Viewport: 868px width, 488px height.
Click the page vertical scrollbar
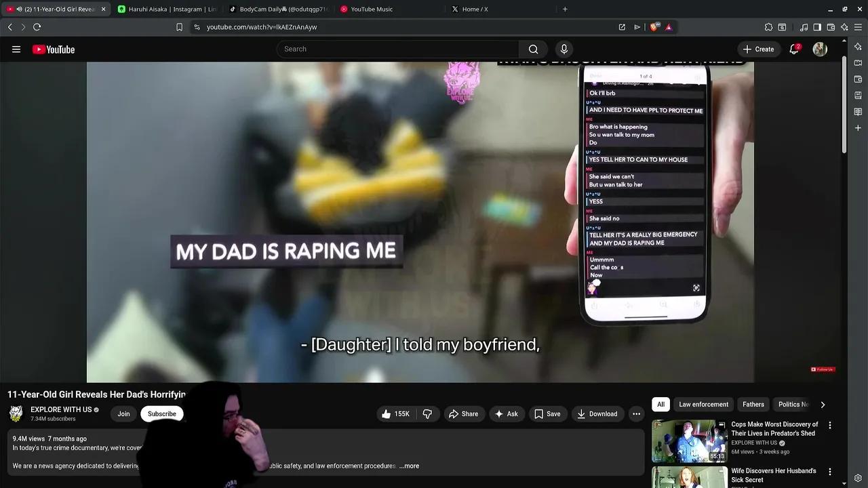(x=845, y=105)
